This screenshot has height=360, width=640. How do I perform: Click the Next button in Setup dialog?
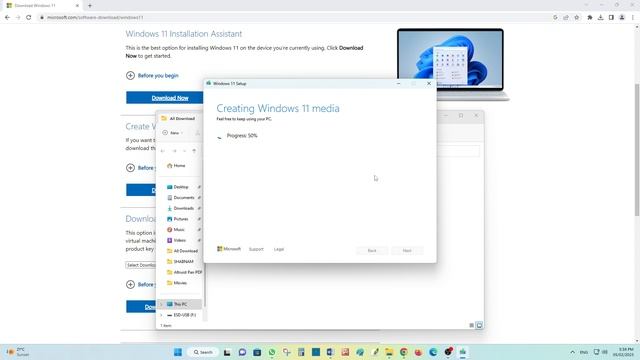407,250
